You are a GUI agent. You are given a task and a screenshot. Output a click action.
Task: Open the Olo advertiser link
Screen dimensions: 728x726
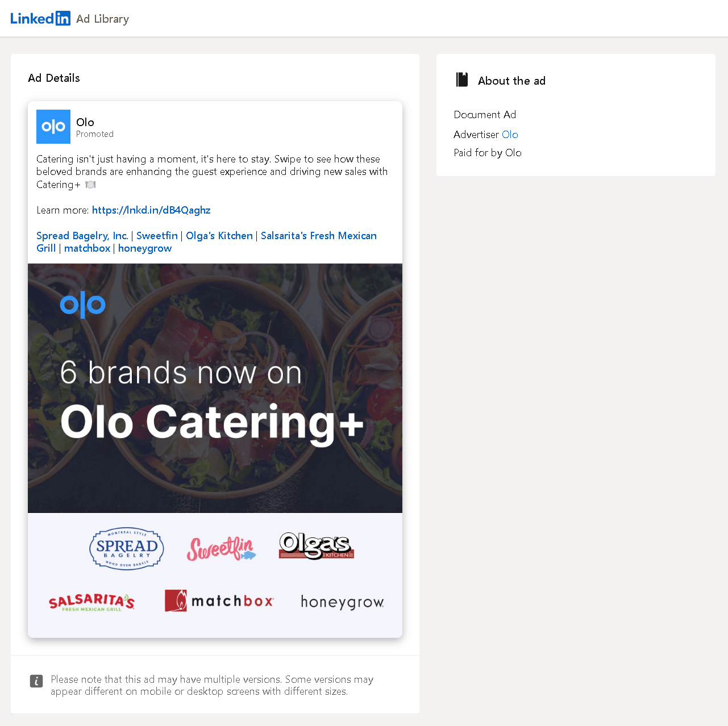[510, 134]
